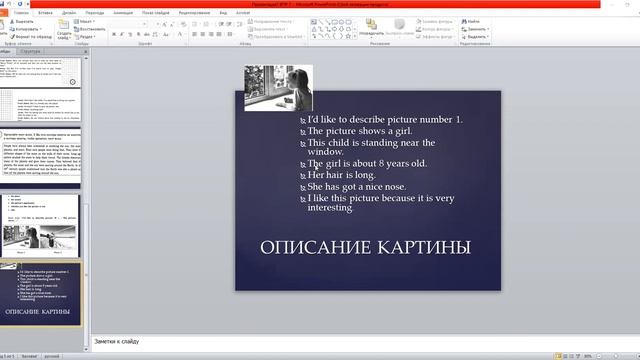Screen dimensions: 640x360
Task: Close the slides thumbnail pane
Action: pos(86,52)
